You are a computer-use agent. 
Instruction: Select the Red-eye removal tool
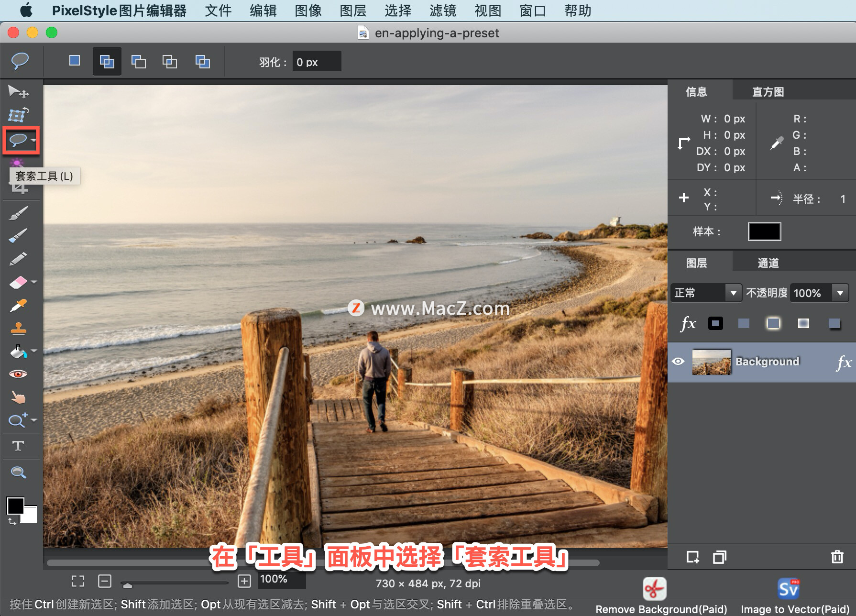[x=18, y=374]
